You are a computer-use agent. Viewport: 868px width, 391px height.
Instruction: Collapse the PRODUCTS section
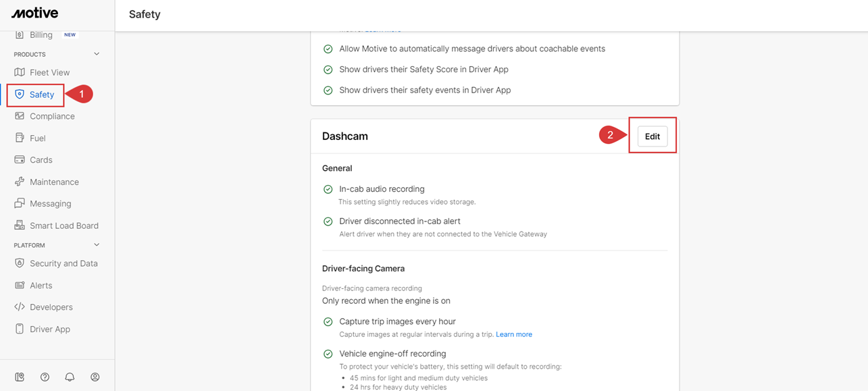[x=96, y=53]
